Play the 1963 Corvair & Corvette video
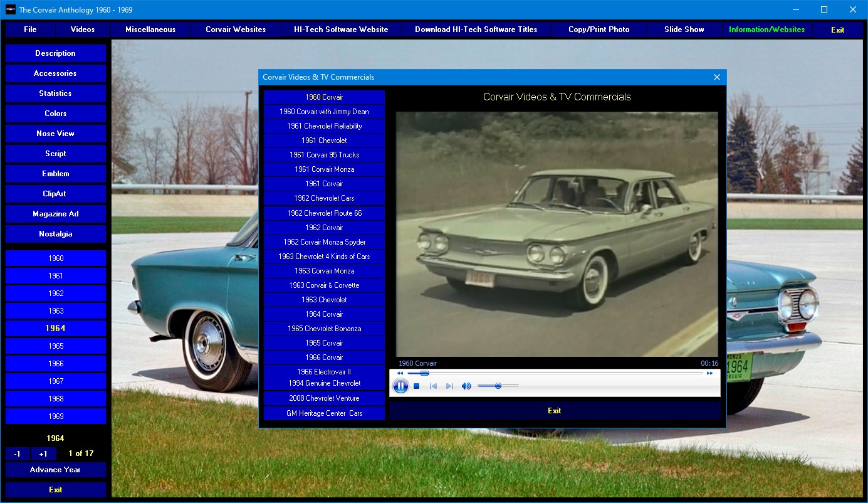This screenshot has height=503, width=868. 324,285
